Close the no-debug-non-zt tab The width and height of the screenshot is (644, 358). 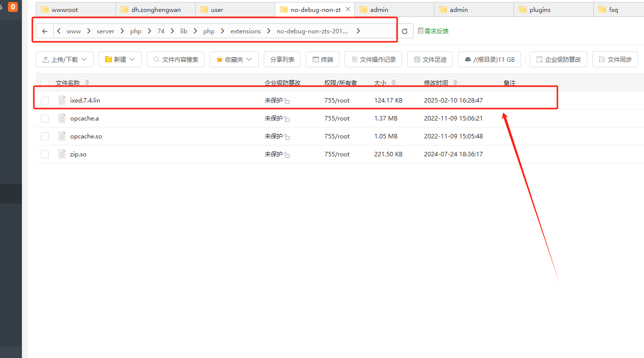(x=347, y=9)
